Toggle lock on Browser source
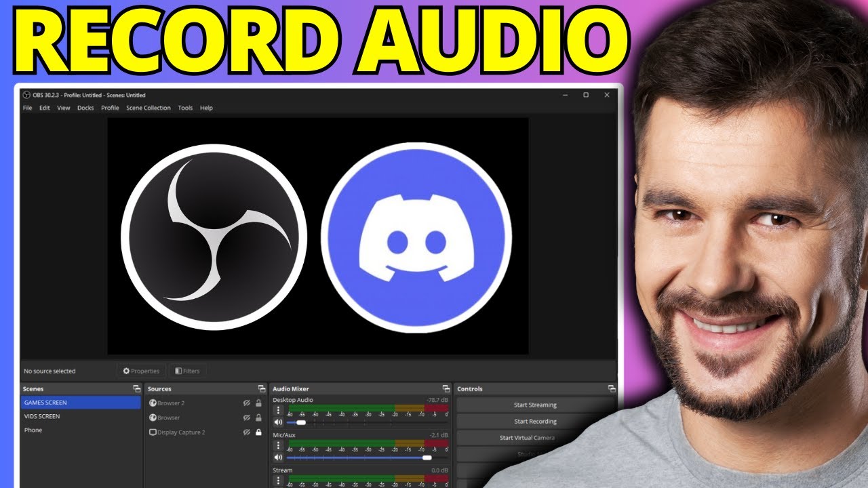 [x=258, y=418]
